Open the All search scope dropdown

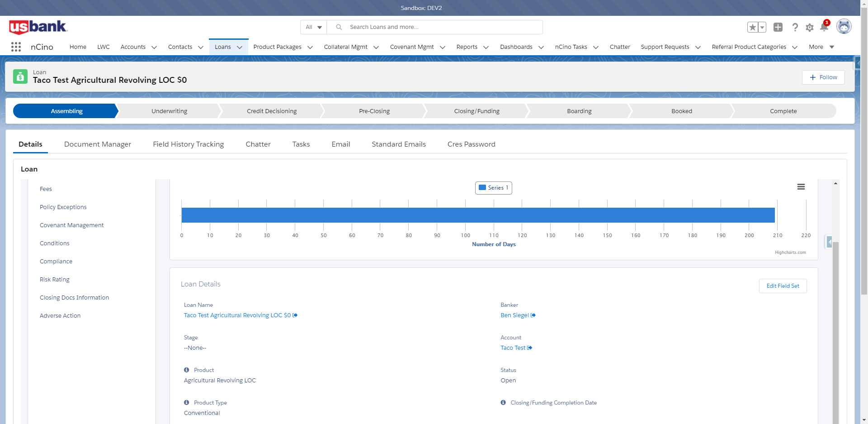(313, 27)
